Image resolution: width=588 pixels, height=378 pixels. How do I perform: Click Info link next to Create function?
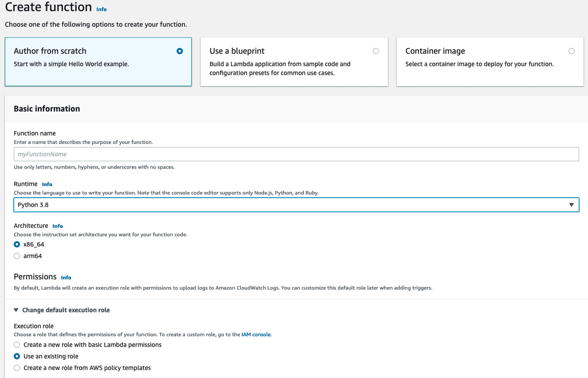[x=102, y=9]
